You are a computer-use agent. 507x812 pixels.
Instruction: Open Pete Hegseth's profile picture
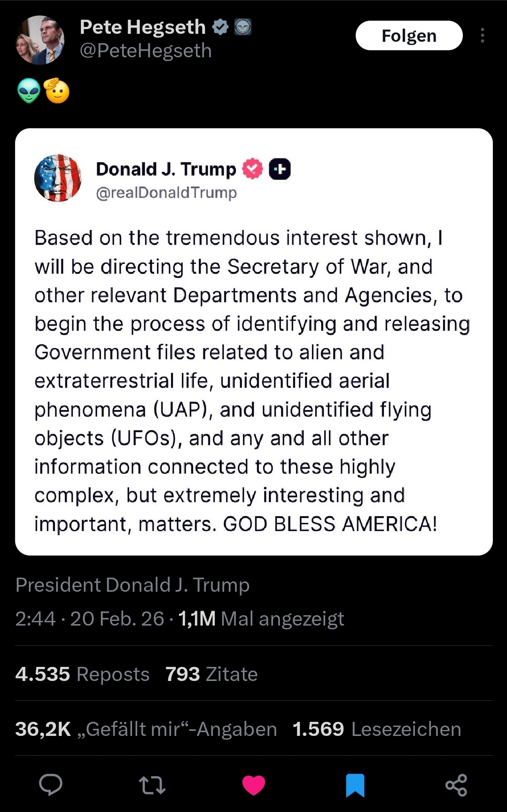(40, 39)
